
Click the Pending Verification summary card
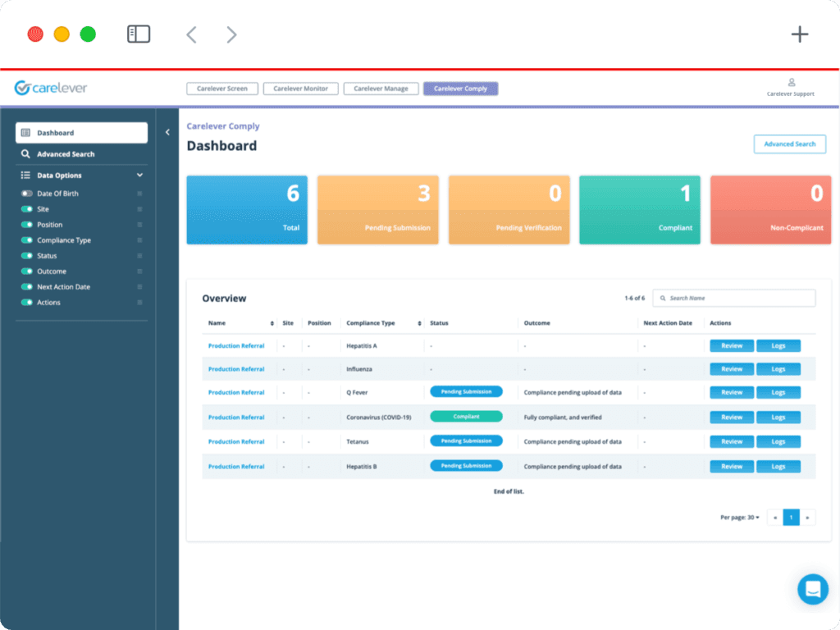point(509,210)
